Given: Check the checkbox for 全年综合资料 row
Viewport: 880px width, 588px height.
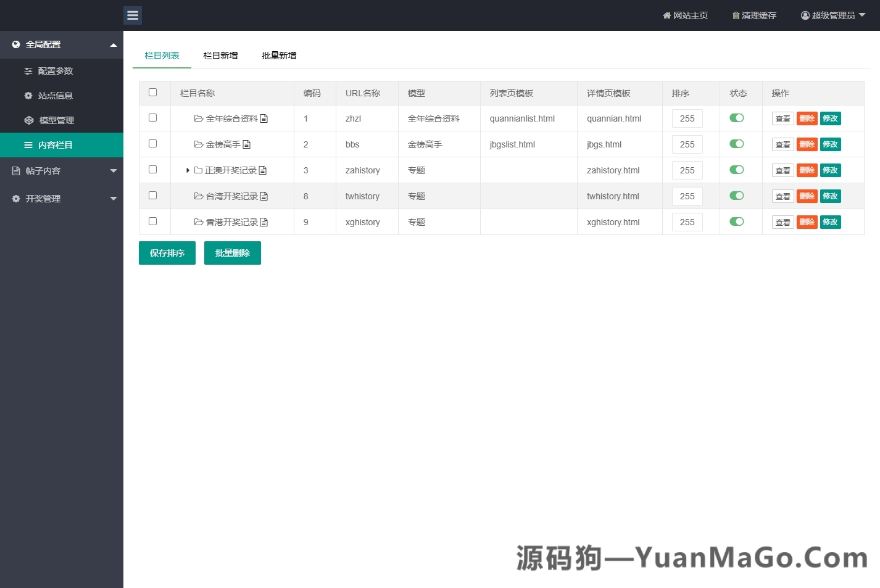Looking at the screenshot, I should pos(153,117).
